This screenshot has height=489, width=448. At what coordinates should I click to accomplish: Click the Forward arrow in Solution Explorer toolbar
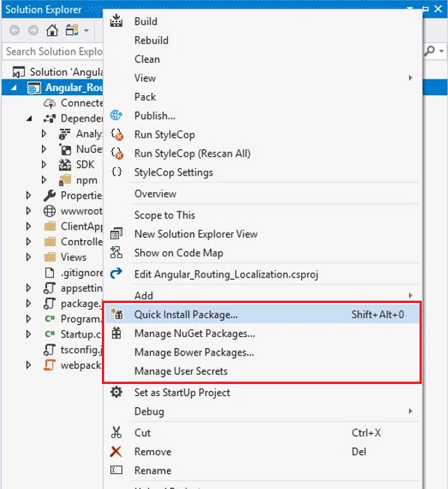tap(33, 30)
